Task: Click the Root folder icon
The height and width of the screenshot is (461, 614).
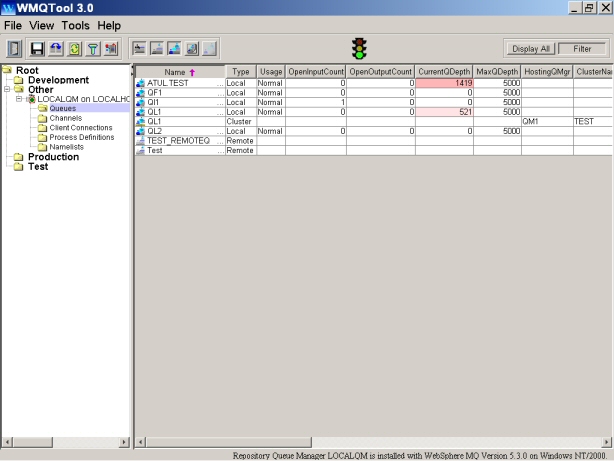Action: pos(7,70)
